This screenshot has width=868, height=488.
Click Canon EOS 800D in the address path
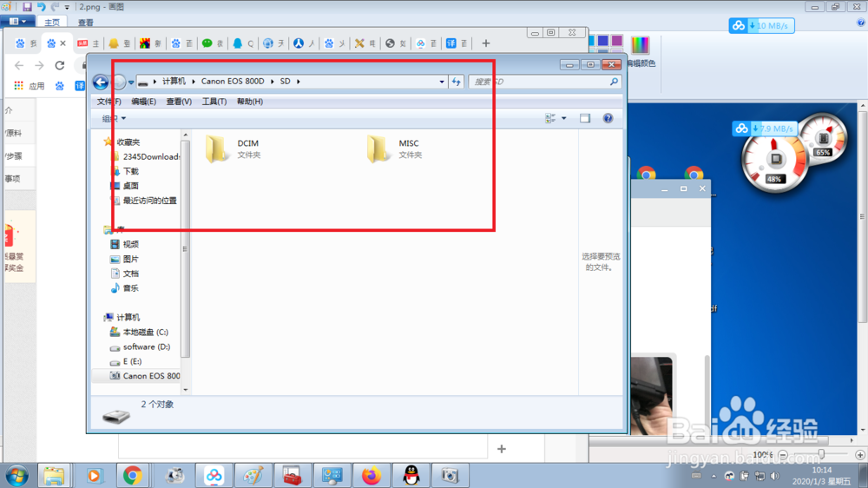click(x=233, y=81)
